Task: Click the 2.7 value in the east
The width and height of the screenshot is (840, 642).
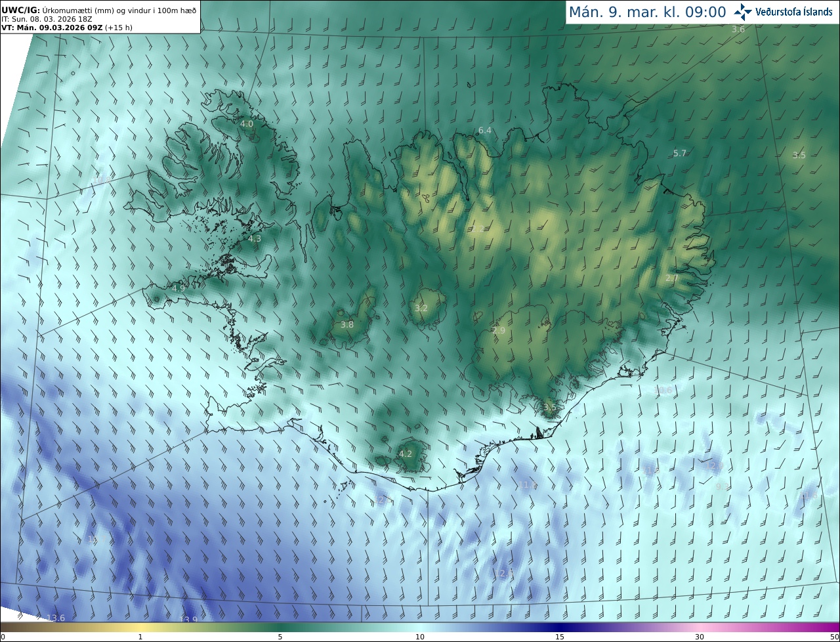Action: (672, 278)
